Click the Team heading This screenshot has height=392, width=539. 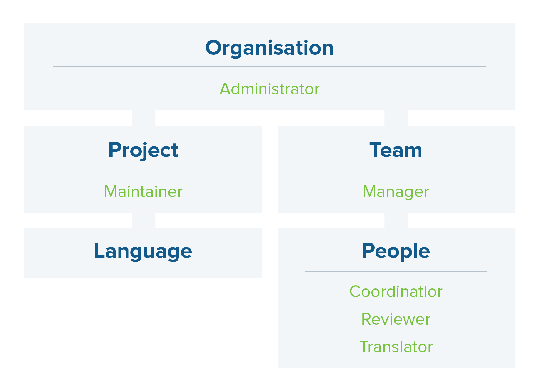(x=396, y=150)
